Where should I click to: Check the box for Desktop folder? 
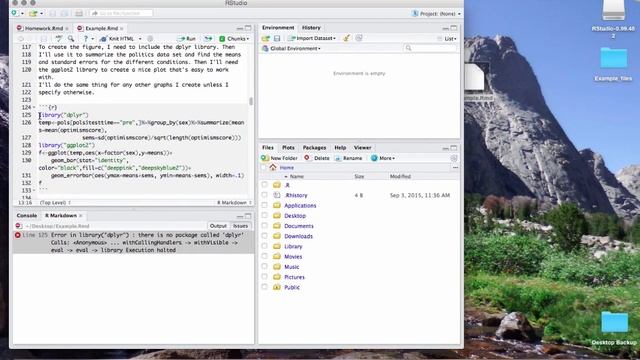(264, 216)
